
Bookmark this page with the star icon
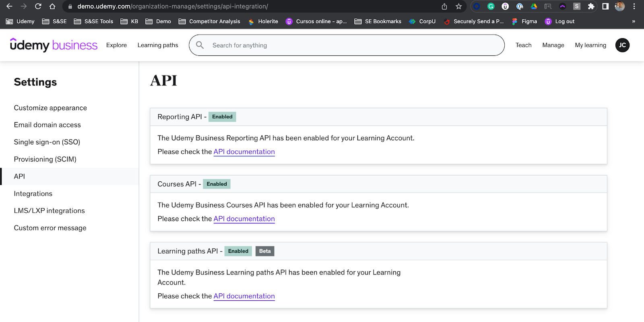tap(458, 6)
